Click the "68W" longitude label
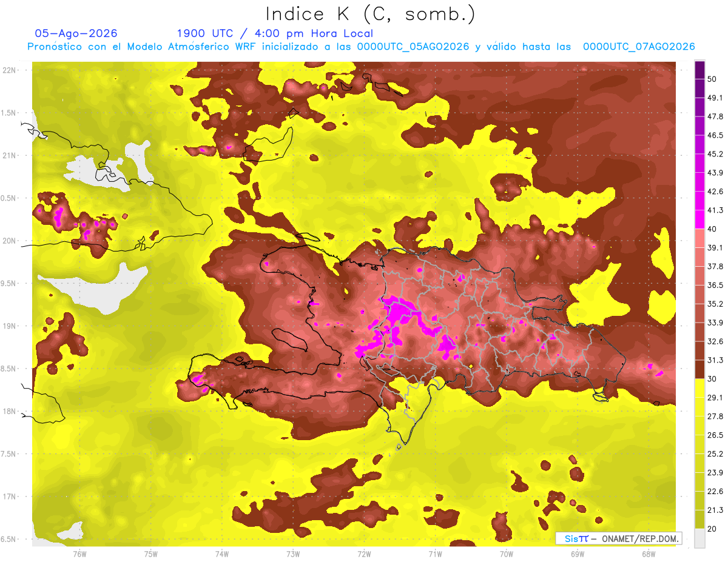Image resolution: width=728 pixels, height=562 pixels. click(649, 554)
